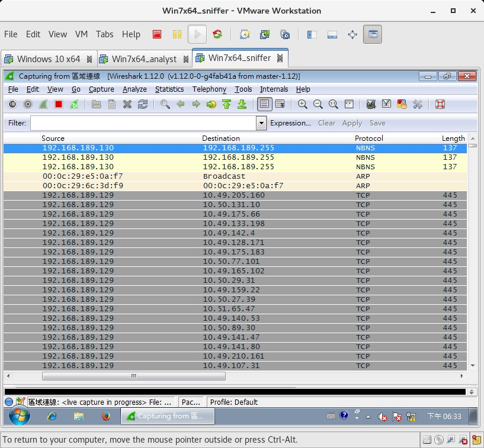Click VMware red power off icon
Image resolution: width=484 pixels, height=448 pixels.
(x=157, y=34)
